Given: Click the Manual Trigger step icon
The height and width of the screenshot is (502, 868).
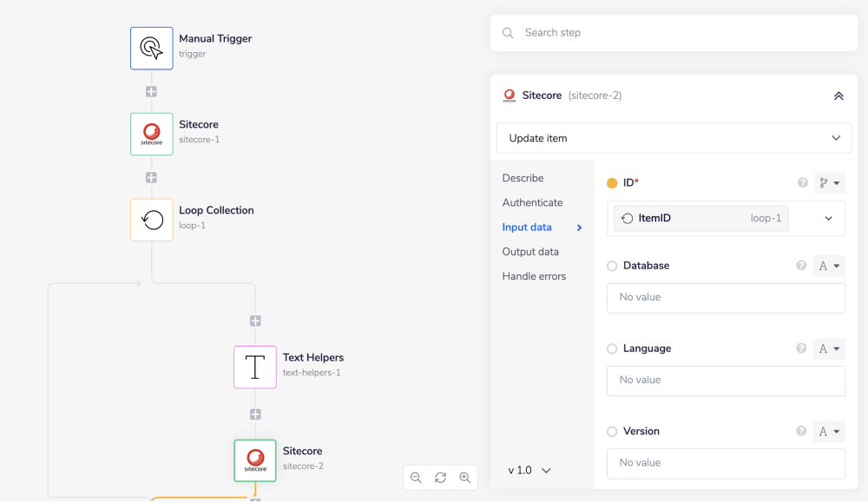Looking at the screenshot, I should [x=152, y=48].
